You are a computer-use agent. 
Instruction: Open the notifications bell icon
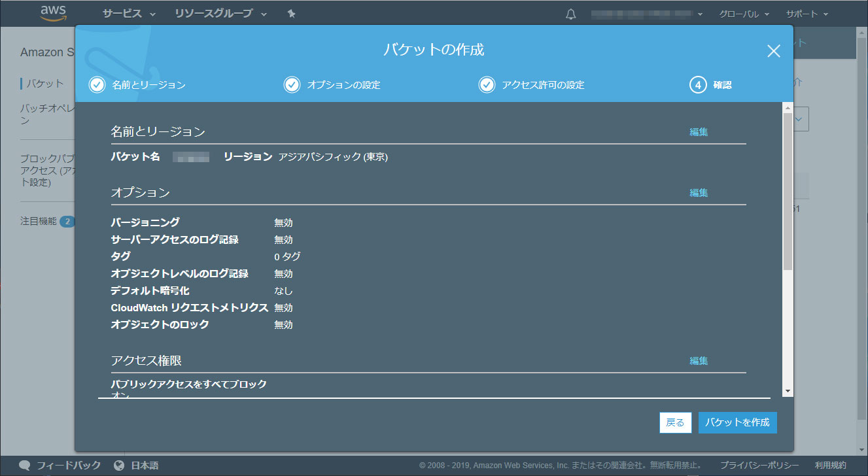pyautogui.click(x=571, y=14)
